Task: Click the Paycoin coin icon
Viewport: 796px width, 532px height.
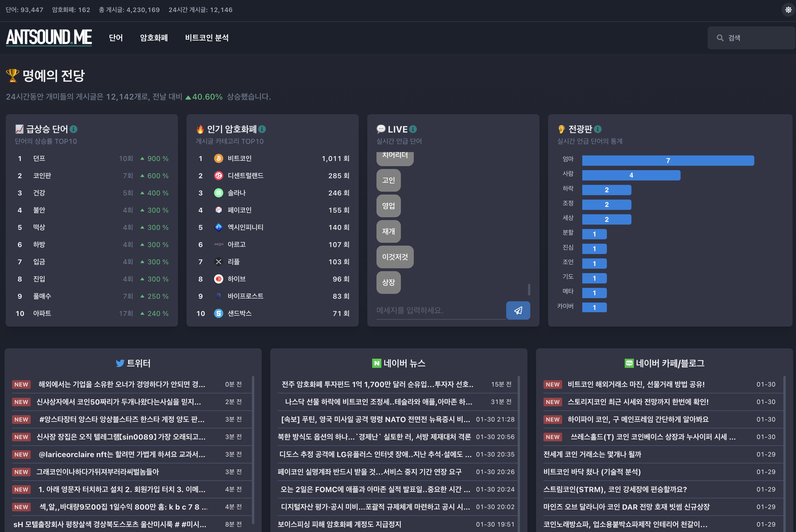Action: tap(218, 210)
